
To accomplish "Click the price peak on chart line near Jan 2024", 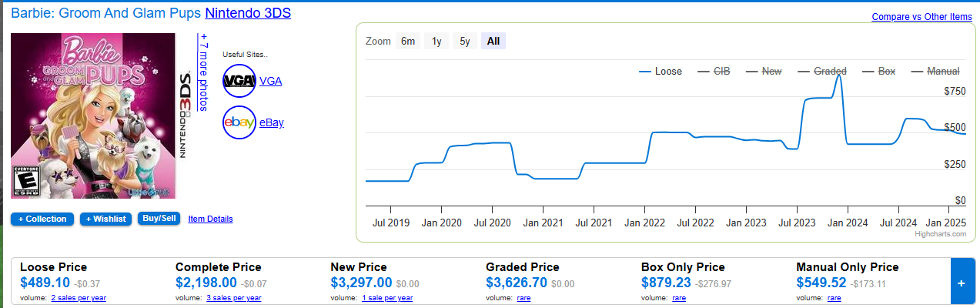I will tap(838, 75).
